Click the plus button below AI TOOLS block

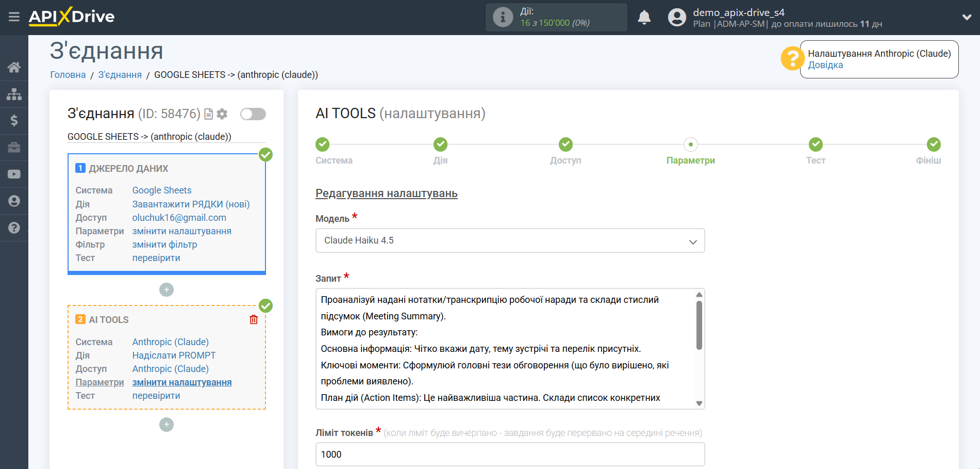[166, 424]
